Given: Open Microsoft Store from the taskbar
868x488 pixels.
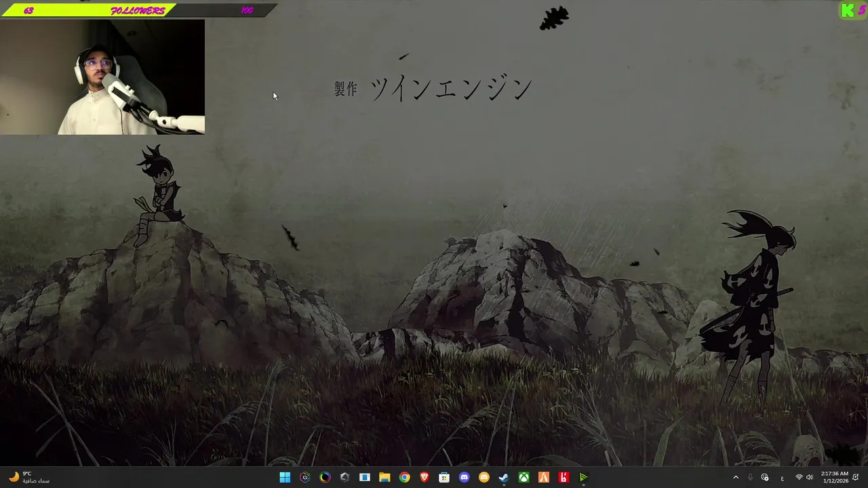Looking at the screenshot, I should (x=444, y=477).
